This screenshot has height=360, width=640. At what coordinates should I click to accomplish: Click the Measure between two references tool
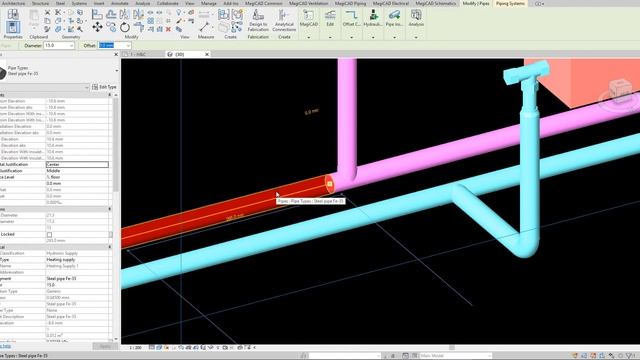pyautogui.click(x=204, y=27)
